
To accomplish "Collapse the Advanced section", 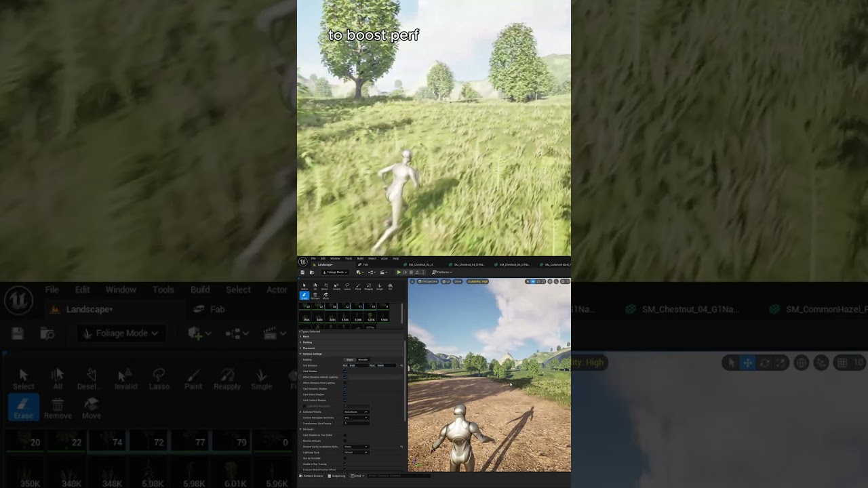I will (x=300, y=429).
